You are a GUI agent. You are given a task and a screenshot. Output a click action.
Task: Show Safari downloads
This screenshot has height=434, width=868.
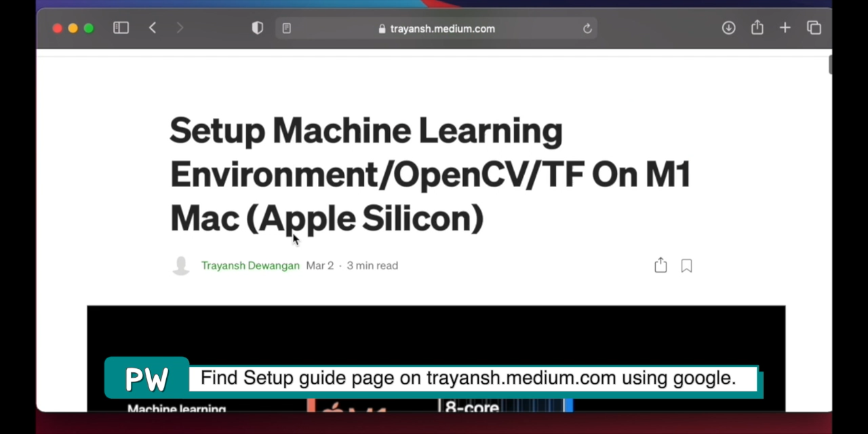pyautogui.click(x=728, y=28)
